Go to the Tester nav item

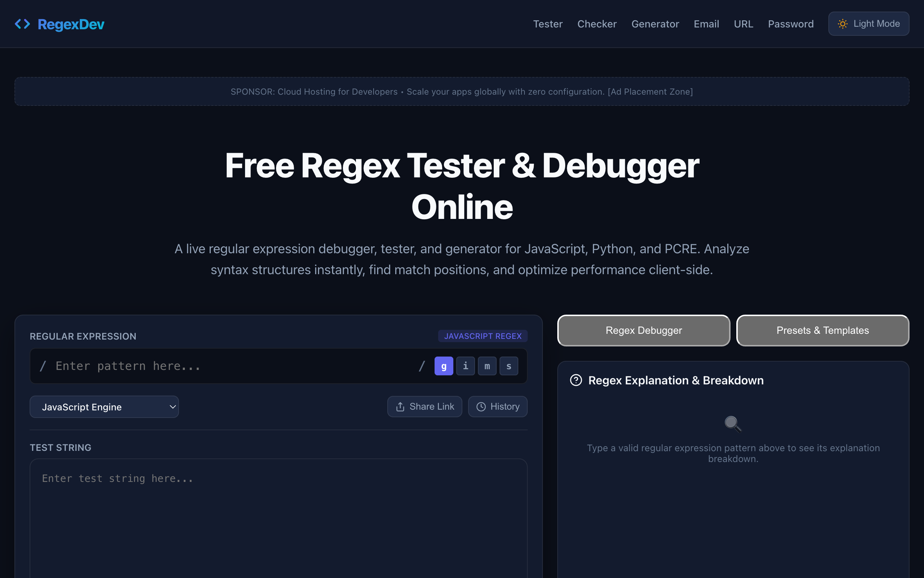pos(548,24)
